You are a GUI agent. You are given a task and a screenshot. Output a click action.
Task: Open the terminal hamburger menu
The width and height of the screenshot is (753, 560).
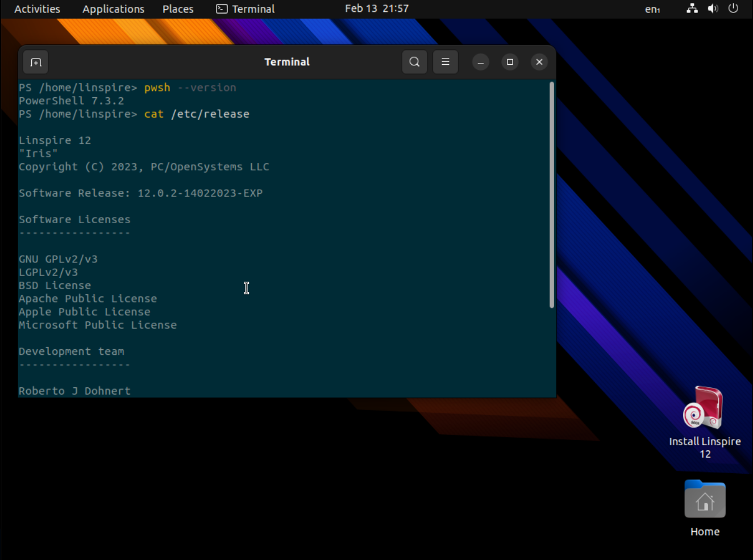(446, 62)
